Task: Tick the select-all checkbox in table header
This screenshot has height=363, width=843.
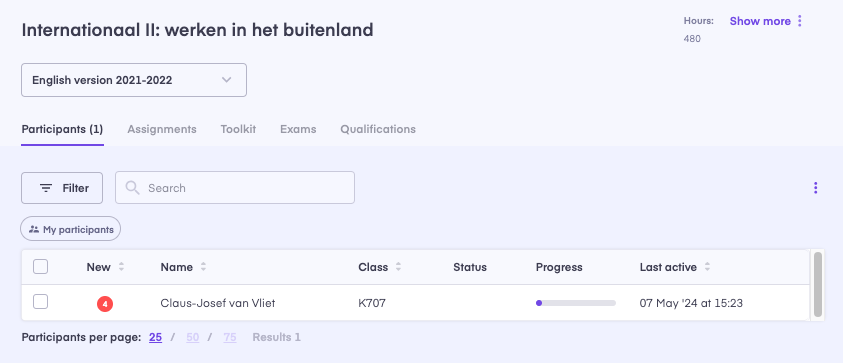Action: pyautogui.click(x=40, y=267)
